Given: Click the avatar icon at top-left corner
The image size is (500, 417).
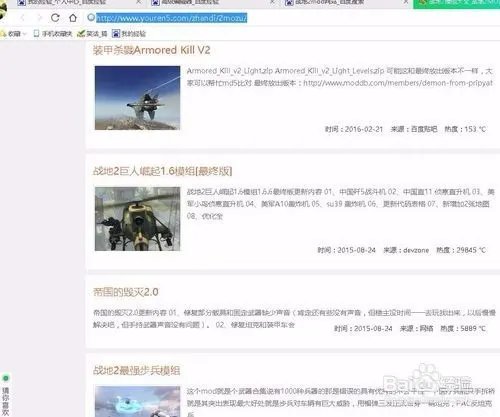Looking at the screenshot, I should (x=3, y=10).
